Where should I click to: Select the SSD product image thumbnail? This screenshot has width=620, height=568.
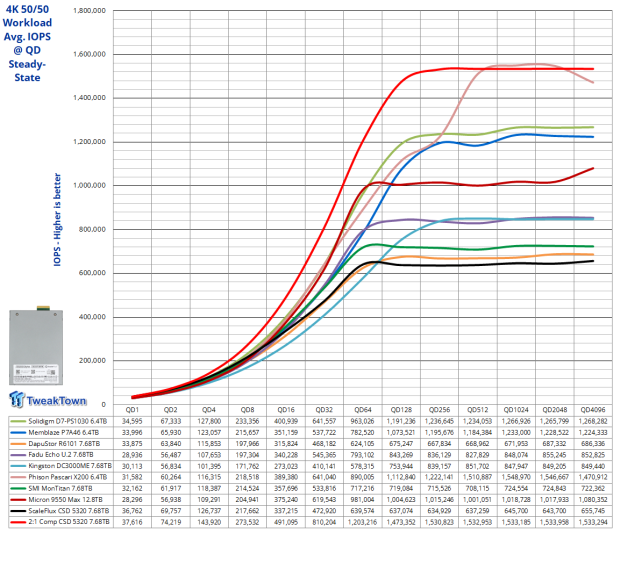tap(46, 347)
